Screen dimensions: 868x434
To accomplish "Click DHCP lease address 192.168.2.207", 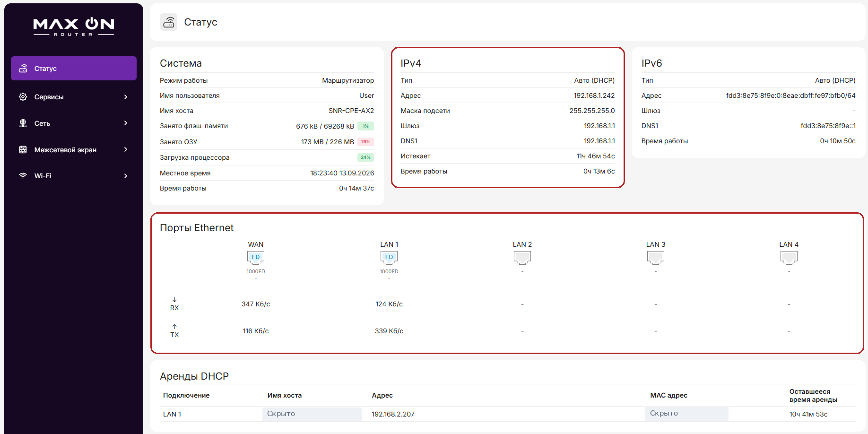I will [393, 414].
